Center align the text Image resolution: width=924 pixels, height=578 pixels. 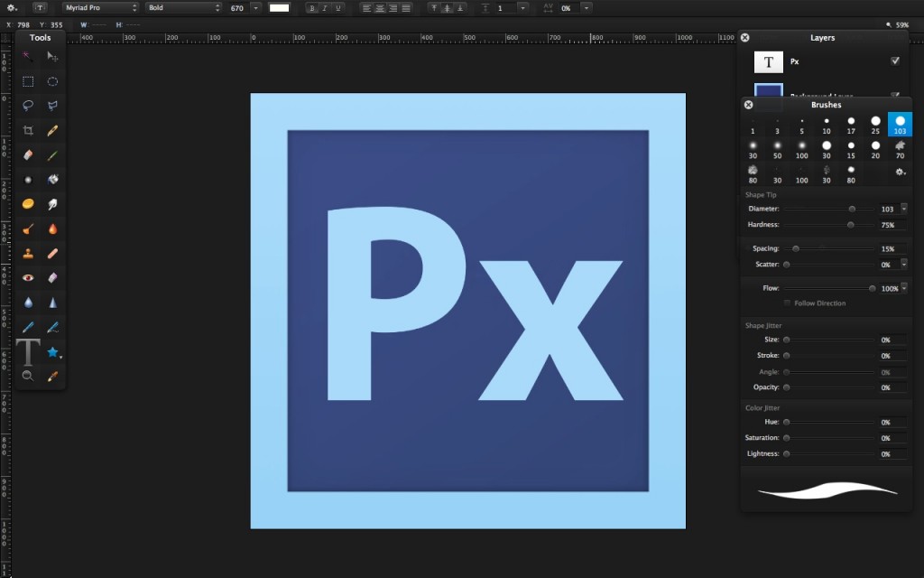point(380,7)
